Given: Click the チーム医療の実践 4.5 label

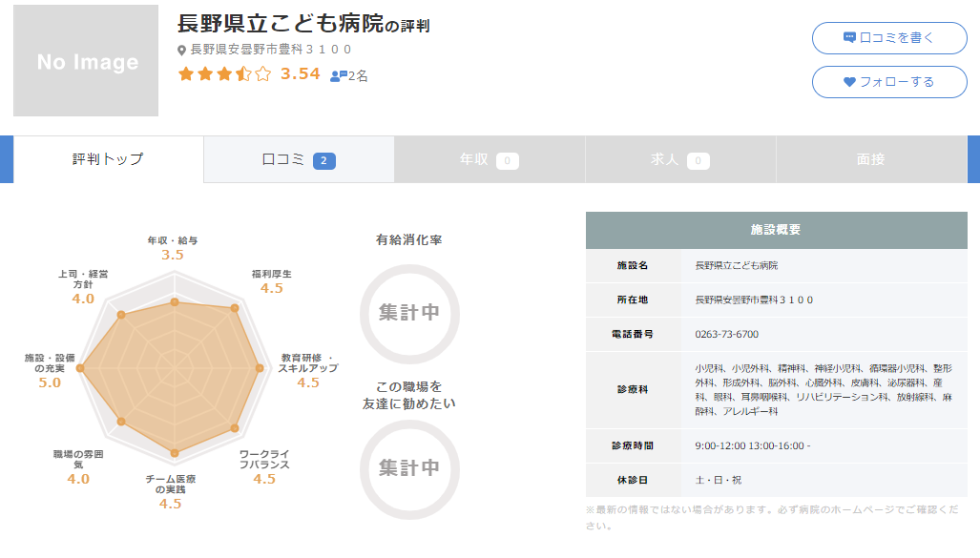Looking at the screenshot, I should pyautogui.click(x=170, y=492).
